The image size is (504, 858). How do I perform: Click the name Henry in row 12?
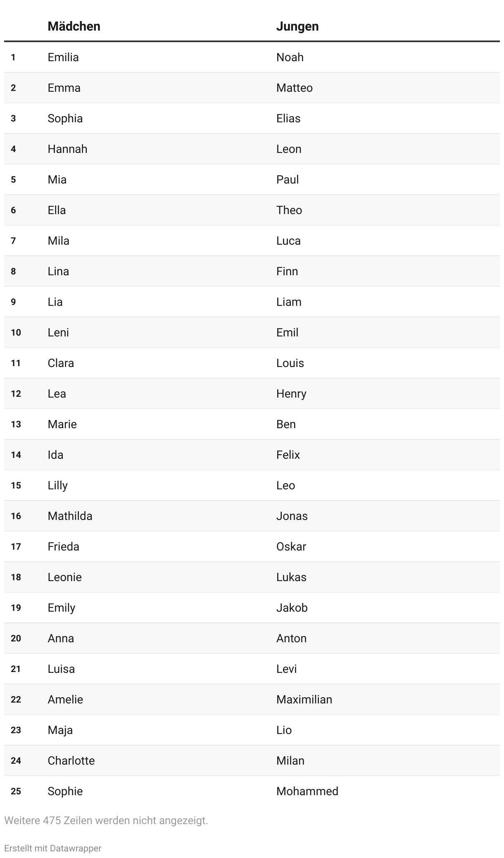(x=291, y=393)
